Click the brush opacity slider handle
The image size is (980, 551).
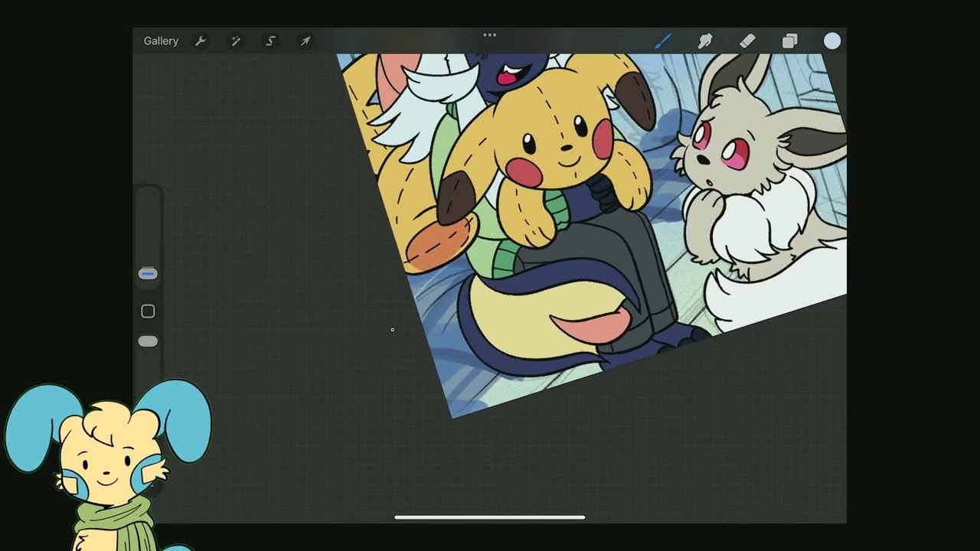point(148,341)
